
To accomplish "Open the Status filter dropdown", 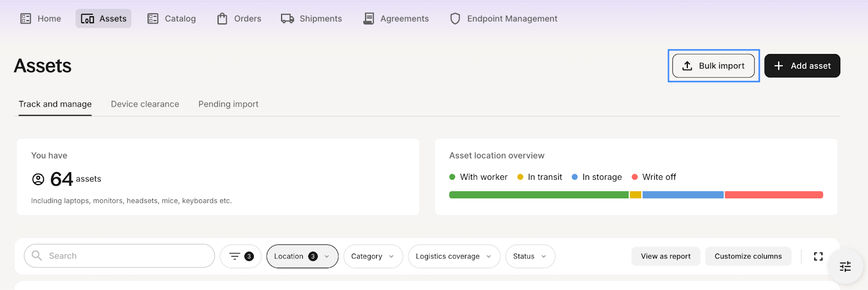I will pyautogui.click(x=530, y=256).
